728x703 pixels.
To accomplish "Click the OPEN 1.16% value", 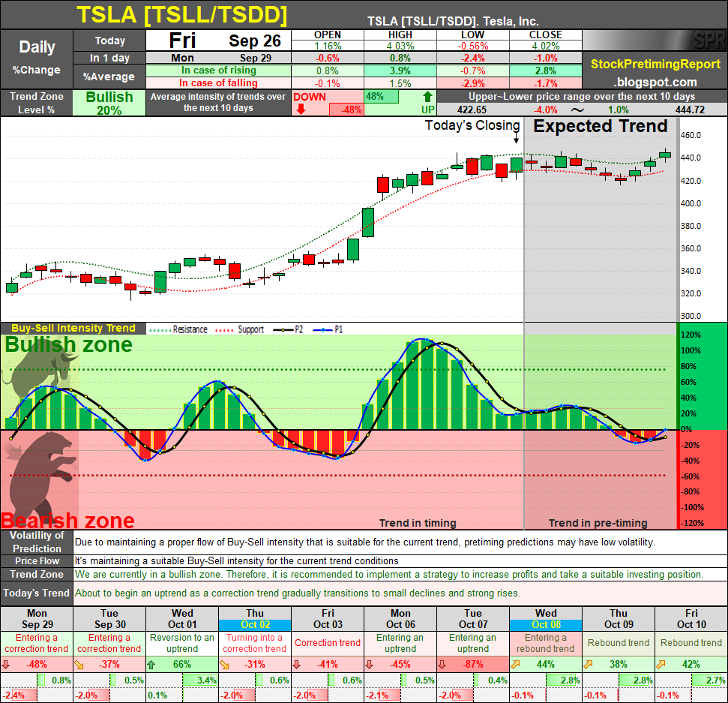I will click(328, 46).
